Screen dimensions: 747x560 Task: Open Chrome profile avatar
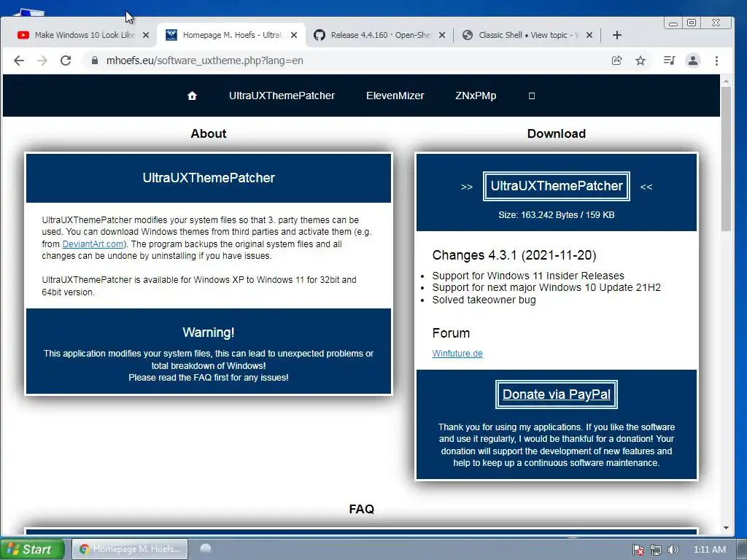(693, 61)
